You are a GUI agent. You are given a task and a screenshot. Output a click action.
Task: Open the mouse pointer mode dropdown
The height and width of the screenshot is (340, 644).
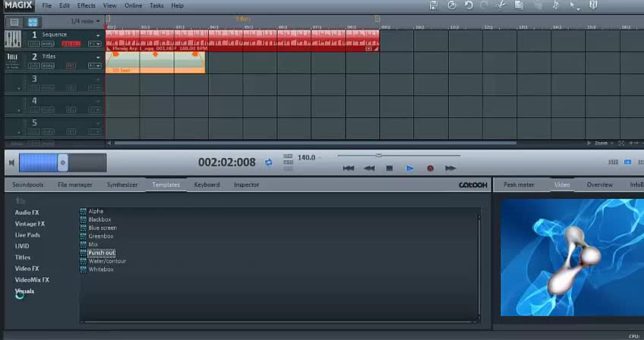pos(574,6)
